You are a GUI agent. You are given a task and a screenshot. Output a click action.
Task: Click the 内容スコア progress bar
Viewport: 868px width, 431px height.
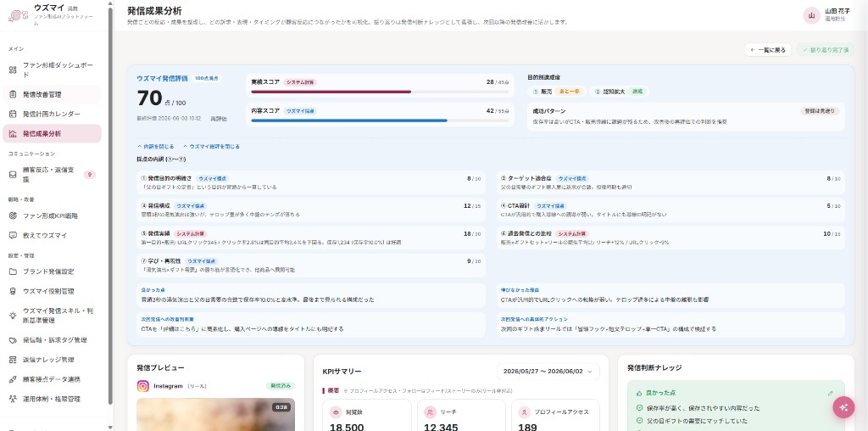[x=380, y=120]
